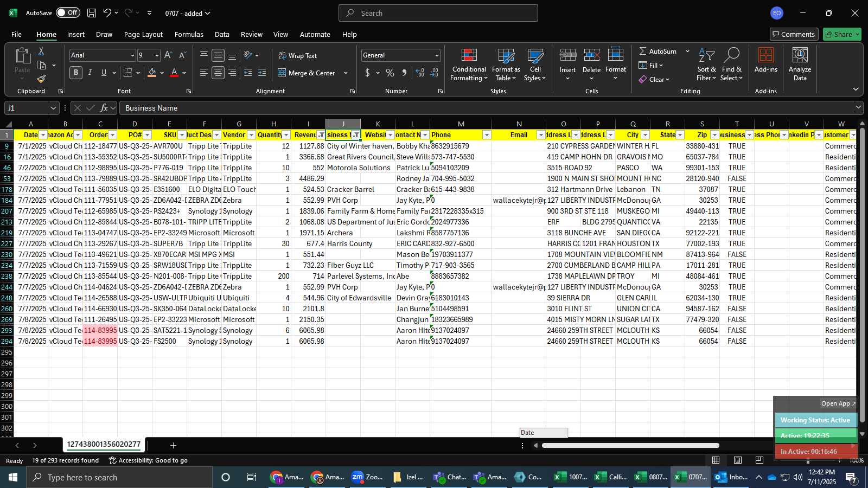Screen dimensions: 868x488
Task: Open the Date column filter dropdown
Action: [43, 135]
